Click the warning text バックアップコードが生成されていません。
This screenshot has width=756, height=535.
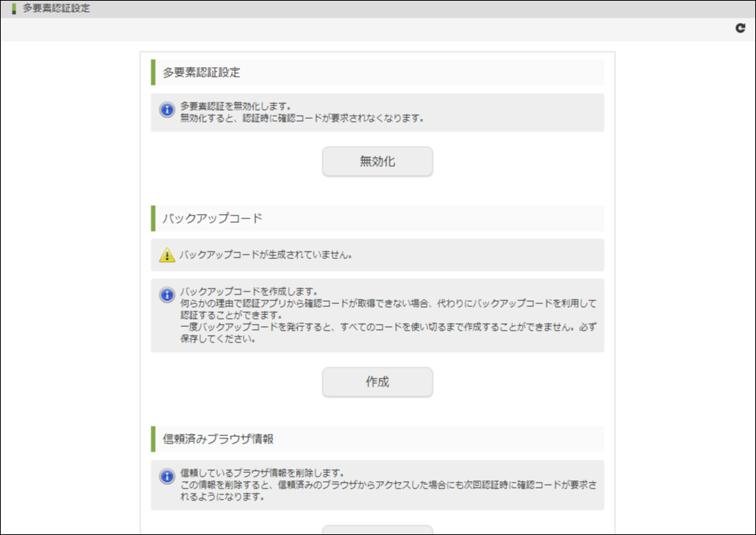tap(266, 255)
